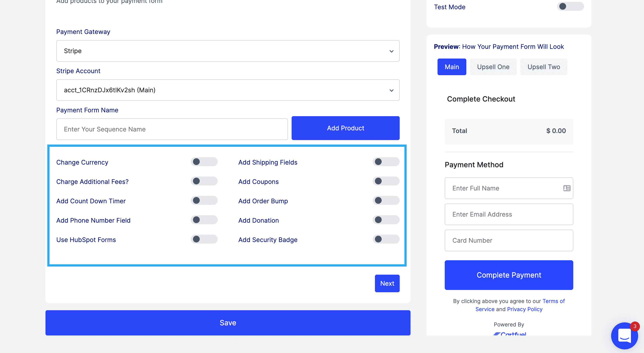Switch to the Upsell One preview tab
Screen dimensions: 644x353
(x=493, y=67)
